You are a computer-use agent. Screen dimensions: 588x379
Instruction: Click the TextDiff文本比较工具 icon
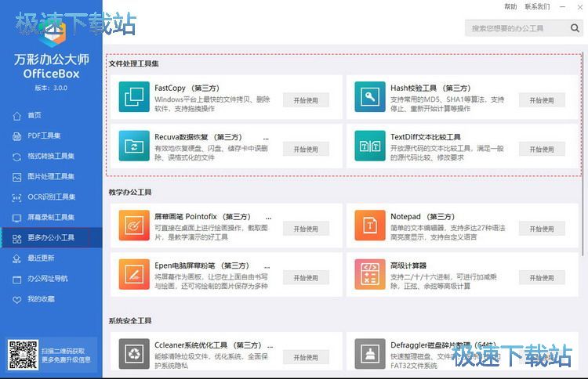pyautogui.click(x=370, y=146)
